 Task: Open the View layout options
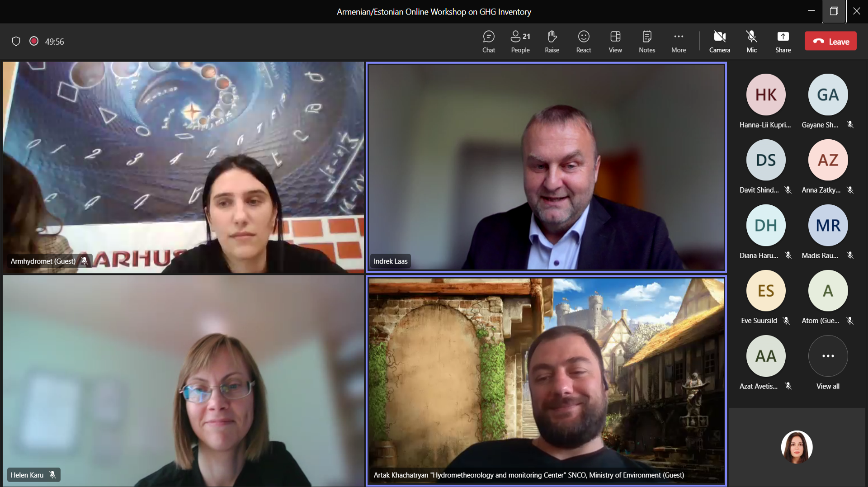pos(615,42)
